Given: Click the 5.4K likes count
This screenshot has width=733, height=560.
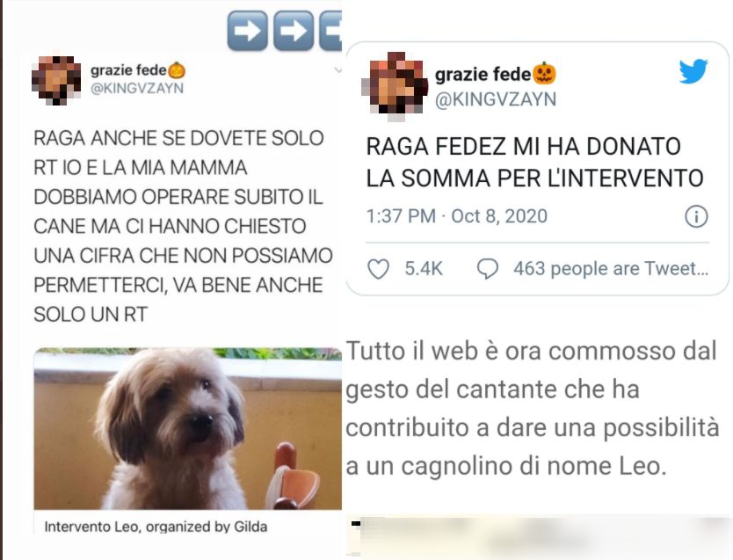Looking at the screenshot, I should click(424, 269).
